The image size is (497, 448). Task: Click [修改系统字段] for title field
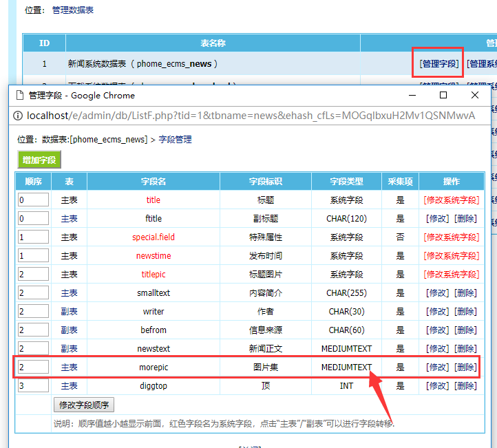pyautogui.click(x=452, y=200)
